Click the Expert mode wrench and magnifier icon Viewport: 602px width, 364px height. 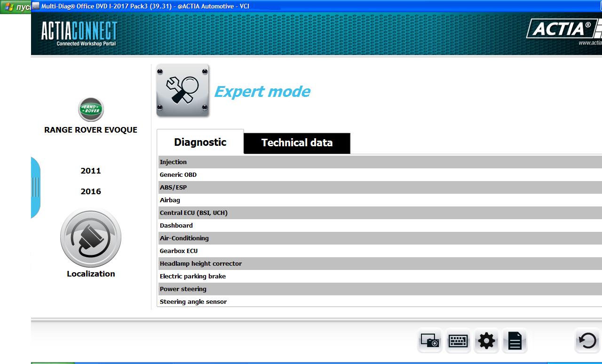coord(182,90)
